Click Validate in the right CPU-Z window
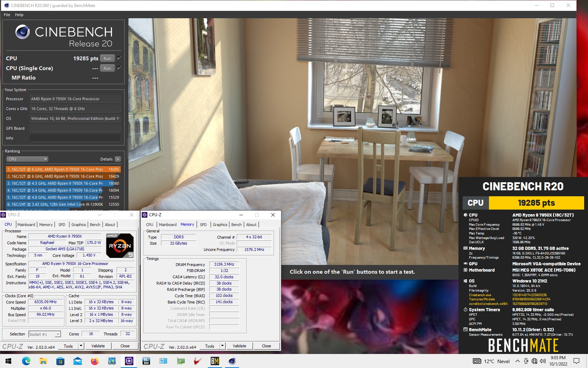 (x=239, y=346)
